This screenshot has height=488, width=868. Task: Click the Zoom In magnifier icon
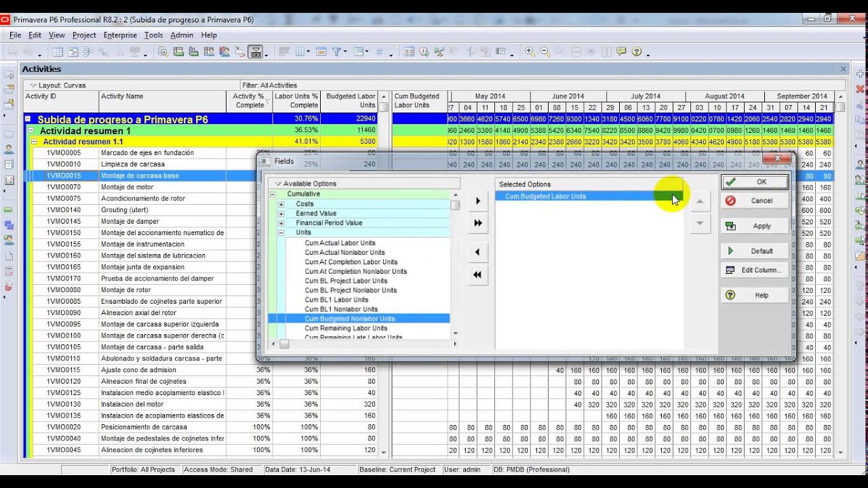tap(530, 52)
